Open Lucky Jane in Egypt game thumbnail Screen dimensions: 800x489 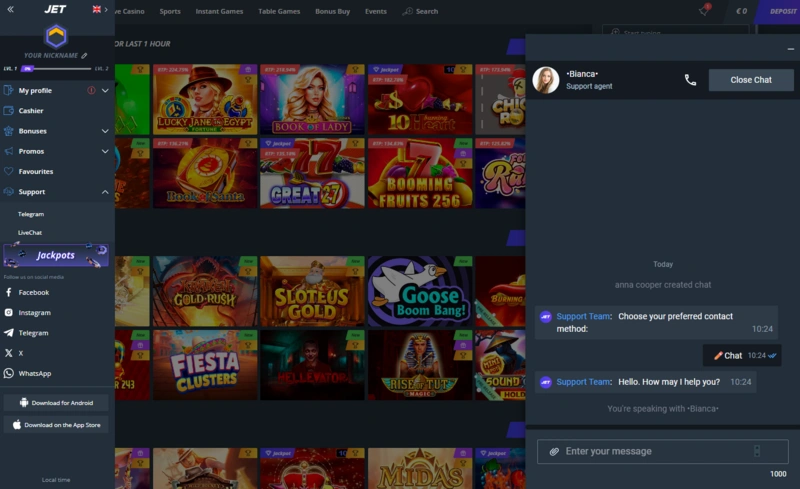click(x=205, y=100)
